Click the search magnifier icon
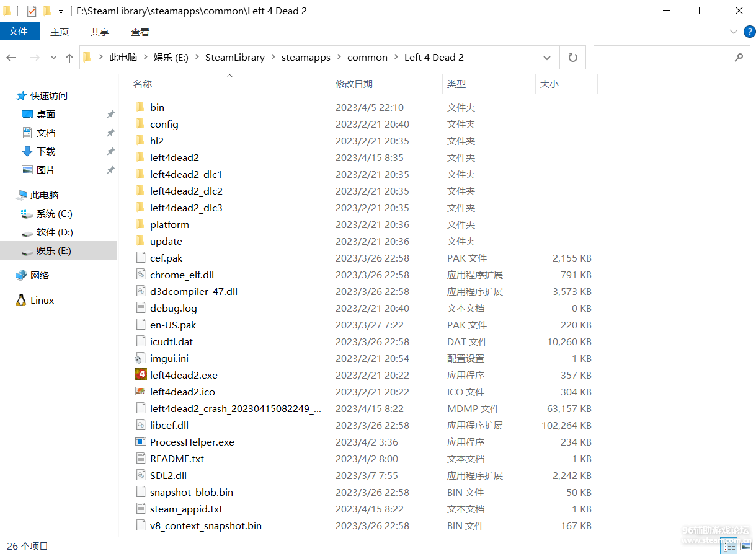The image size is (756, 554). click(738, 57)
